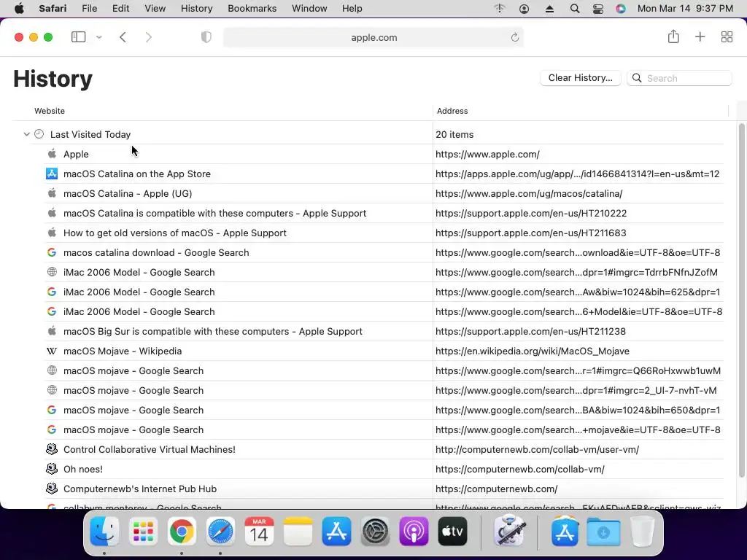Open Finder from the Dock
This screenshot has height=560, width=747.
click(x=104, y=532)
